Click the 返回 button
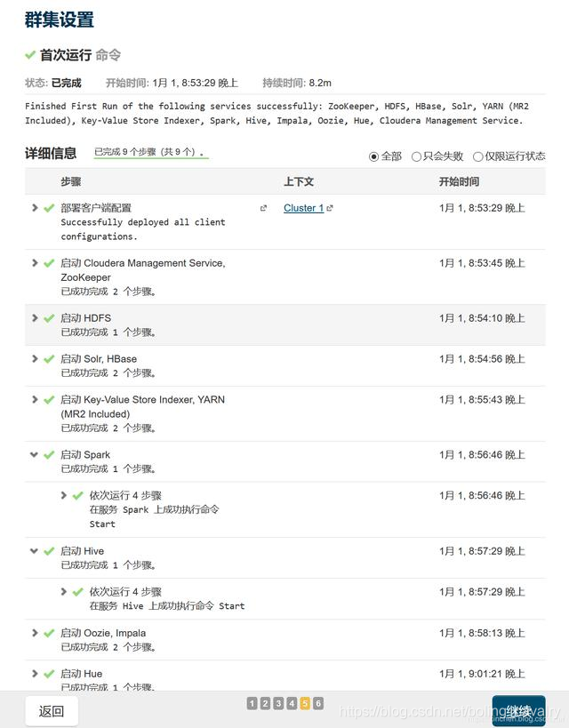 pos(52,711)
